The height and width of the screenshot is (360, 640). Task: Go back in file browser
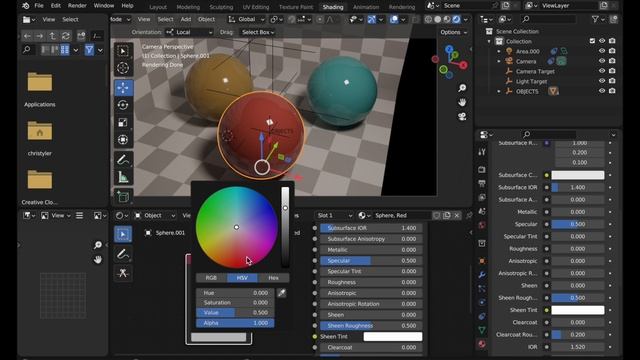click(27, 36)
